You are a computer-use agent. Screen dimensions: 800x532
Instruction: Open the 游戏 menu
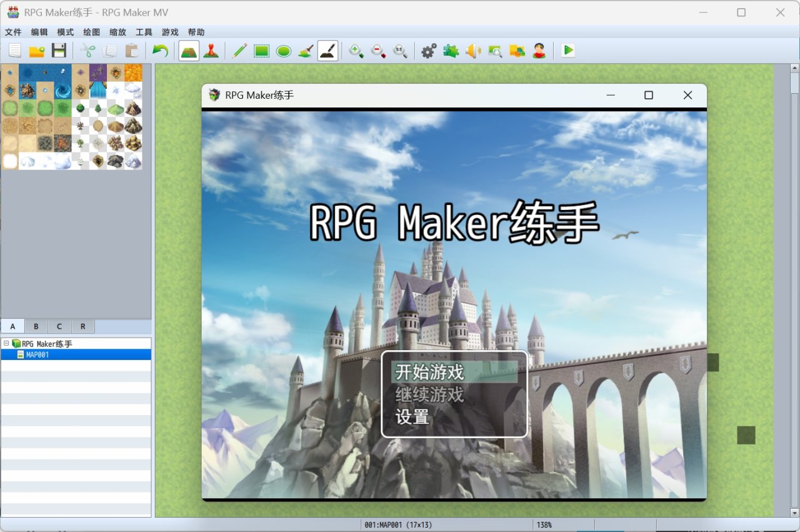pyautogui.click(x=170, y=32)
